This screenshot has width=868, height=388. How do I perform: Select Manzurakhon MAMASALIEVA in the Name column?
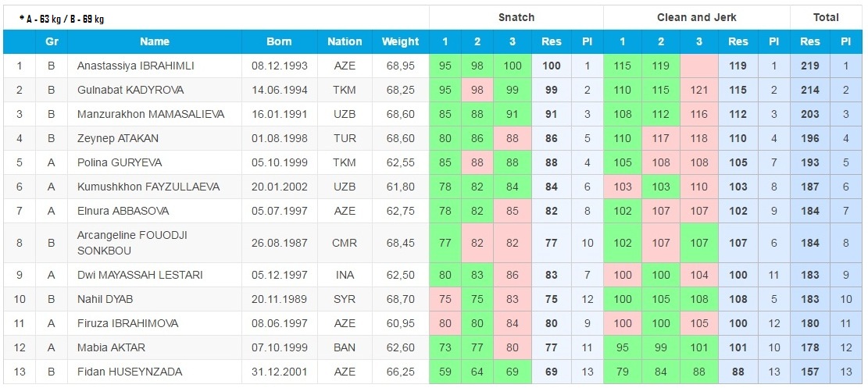tap(150, 115)
